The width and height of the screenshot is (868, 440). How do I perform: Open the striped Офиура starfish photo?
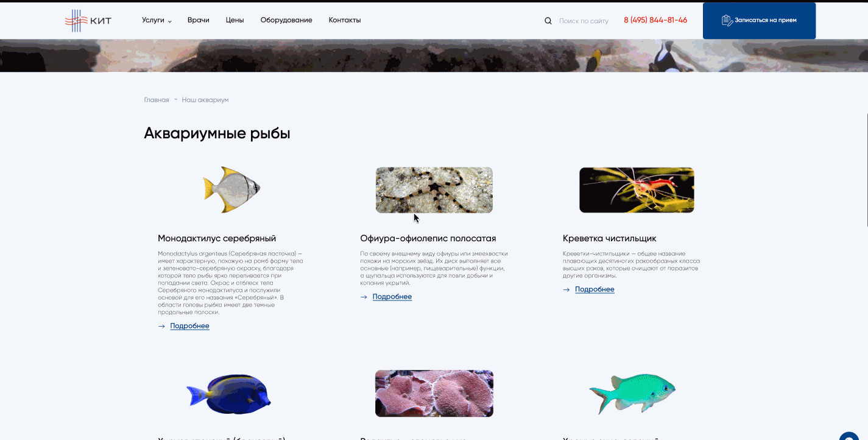[x=434, y=190]
